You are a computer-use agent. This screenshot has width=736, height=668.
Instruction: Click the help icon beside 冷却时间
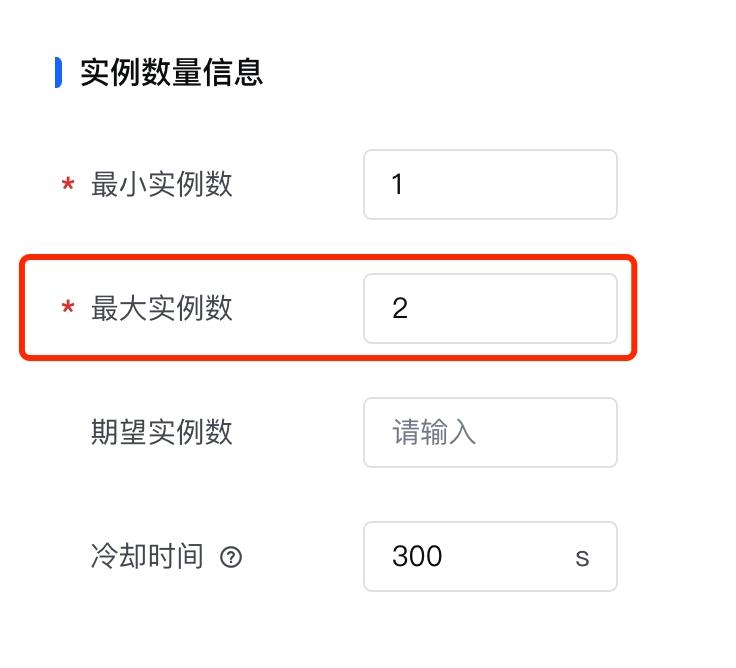[x=231, y=557]
